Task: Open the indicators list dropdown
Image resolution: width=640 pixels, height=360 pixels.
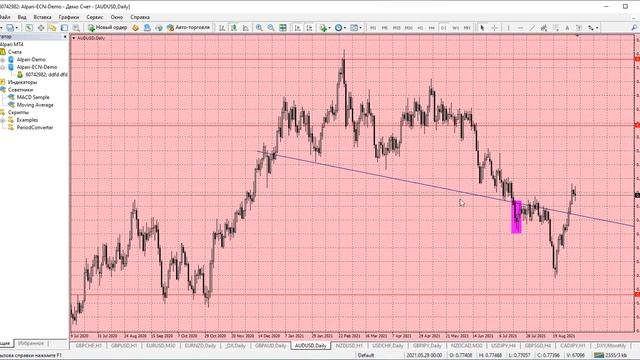Action: pyautogui.click(x=325, y=28)
